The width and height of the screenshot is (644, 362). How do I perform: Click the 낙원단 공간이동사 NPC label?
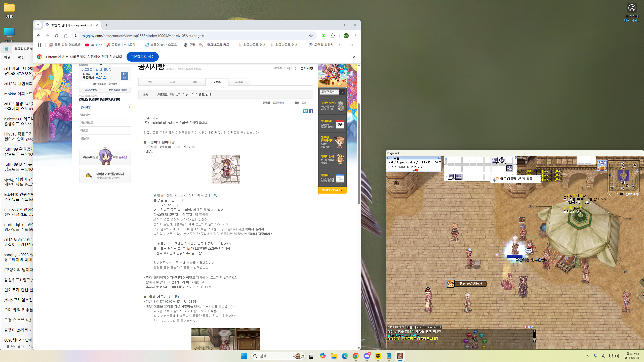pyautogui.click(x=466, y=283)
